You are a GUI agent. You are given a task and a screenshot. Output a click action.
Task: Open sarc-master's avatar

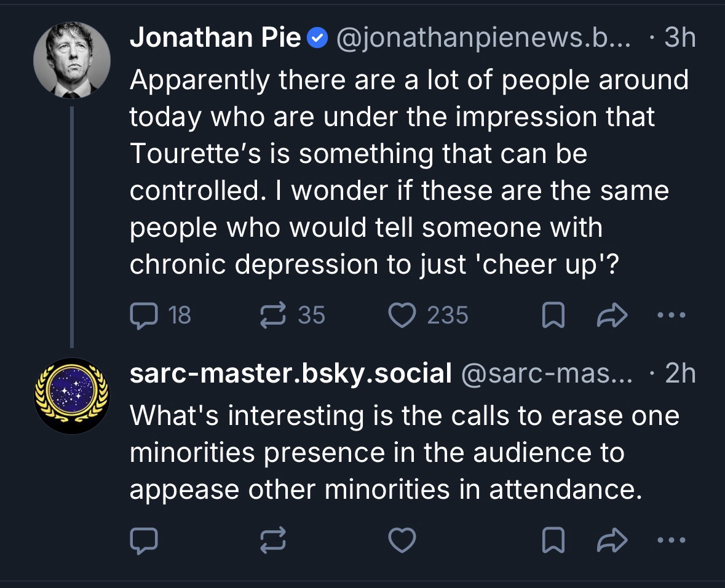coord(71,395)
